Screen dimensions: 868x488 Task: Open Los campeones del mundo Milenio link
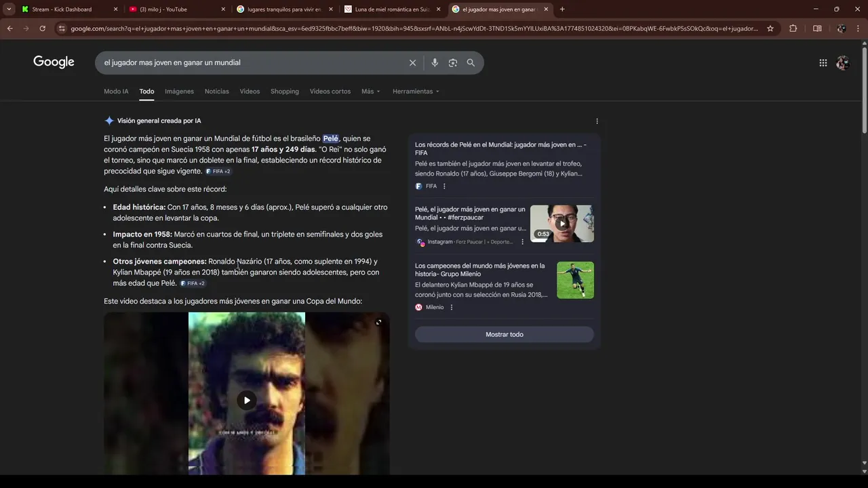480,270
